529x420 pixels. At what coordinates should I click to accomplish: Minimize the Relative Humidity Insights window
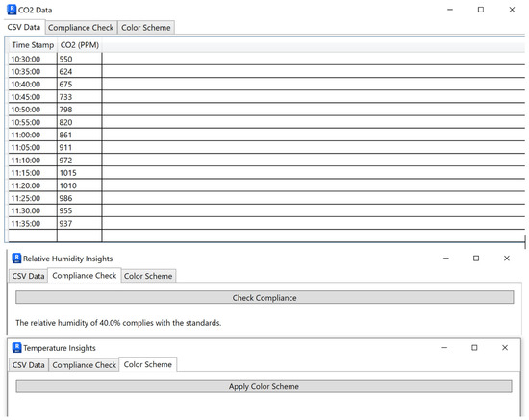tap(446, 259)
